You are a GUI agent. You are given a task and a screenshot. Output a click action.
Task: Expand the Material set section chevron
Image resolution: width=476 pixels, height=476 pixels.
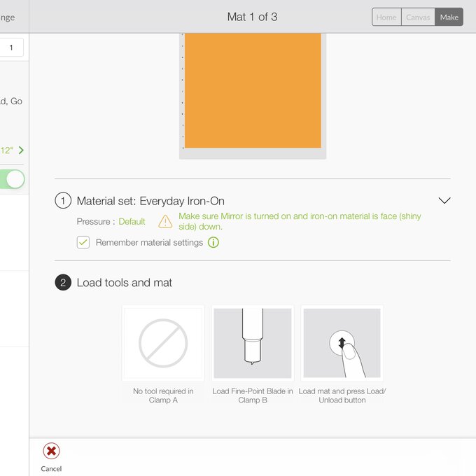444,200
